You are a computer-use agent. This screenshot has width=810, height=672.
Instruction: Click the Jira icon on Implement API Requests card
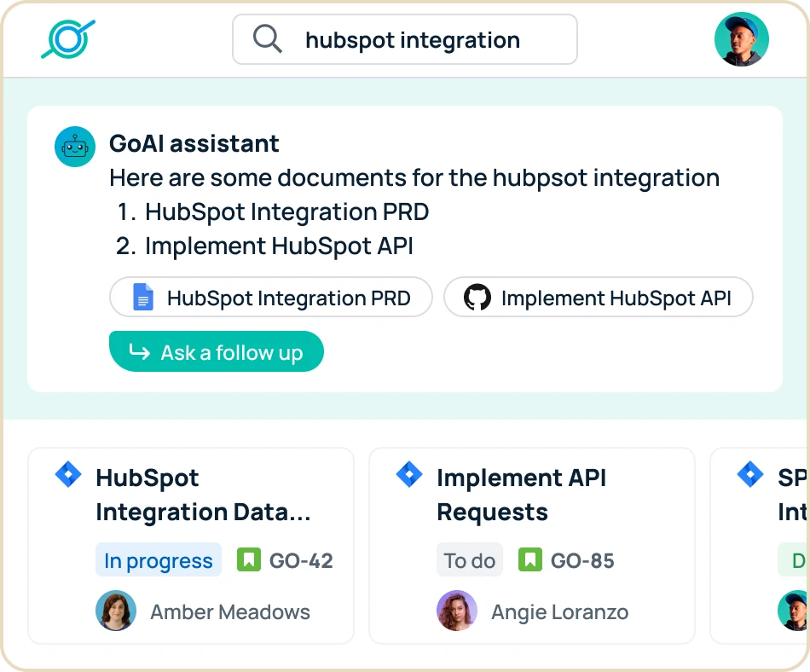(x=408, y=474)
